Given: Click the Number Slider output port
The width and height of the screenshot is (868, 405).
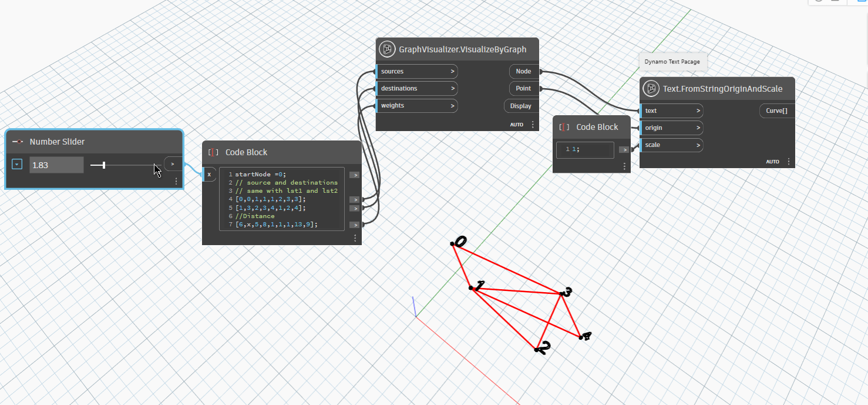Looking at the screenshot, I should 172,164.
